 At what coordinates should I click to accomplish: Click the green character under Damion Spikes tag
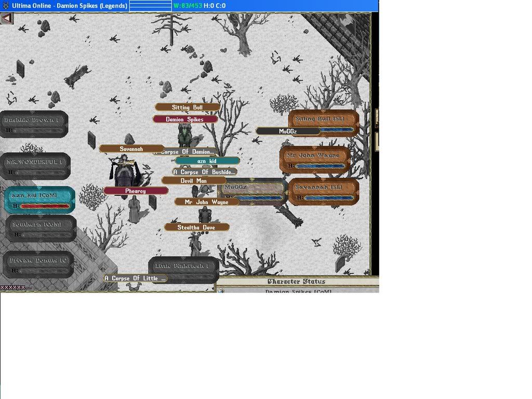185,136
